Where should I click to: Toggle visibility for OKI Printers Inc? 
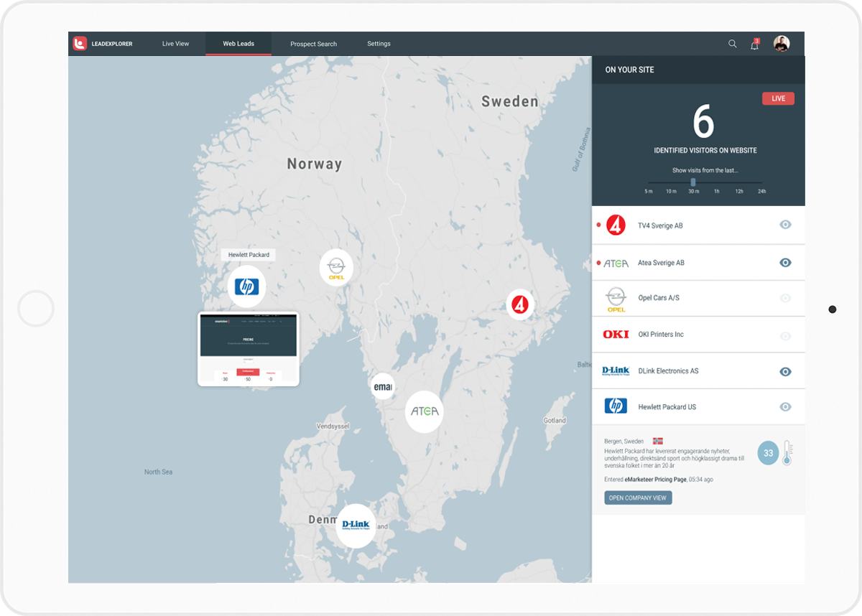pos(785,336)
